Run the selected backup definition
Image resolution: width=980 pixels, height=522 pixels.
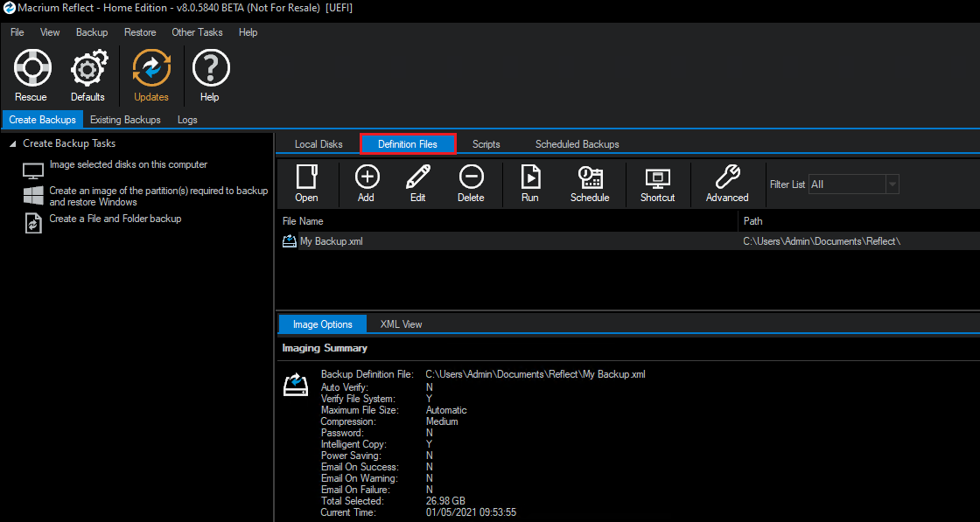tap(530, 177)
